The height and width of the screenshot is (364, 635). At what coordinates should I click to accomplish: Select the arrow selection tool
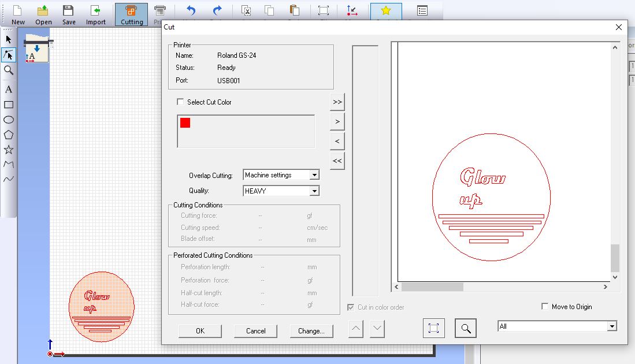click(9, 39)
